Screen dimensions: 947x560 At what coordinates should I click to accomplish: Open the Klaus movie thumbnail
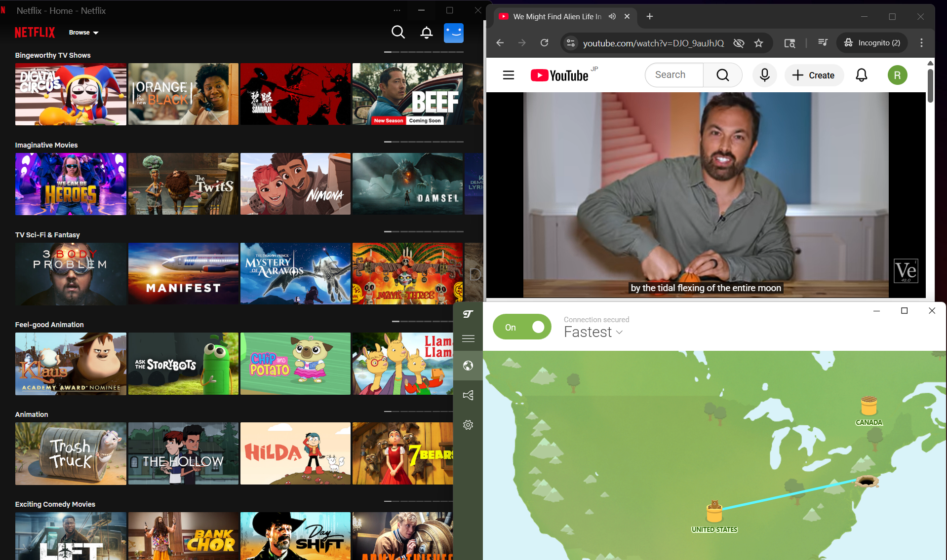[x=71, y=363]
